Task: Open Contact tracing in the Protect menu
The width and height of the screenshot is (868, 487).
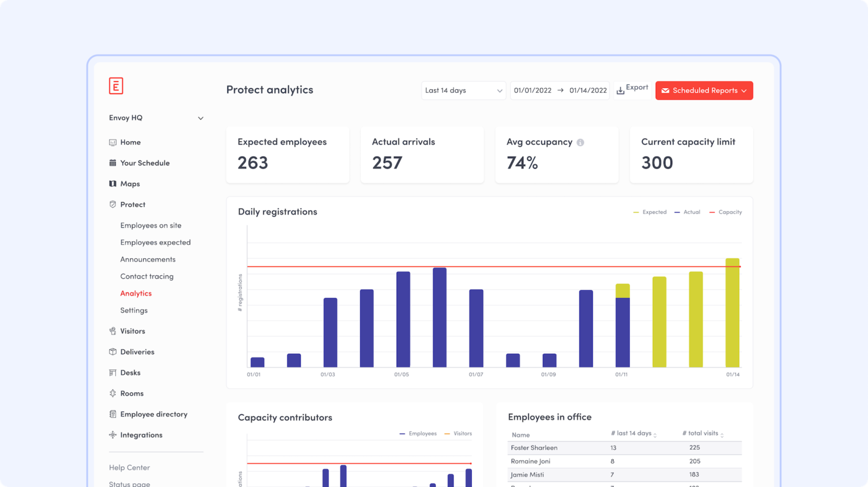Action: (x=147, y=276)
